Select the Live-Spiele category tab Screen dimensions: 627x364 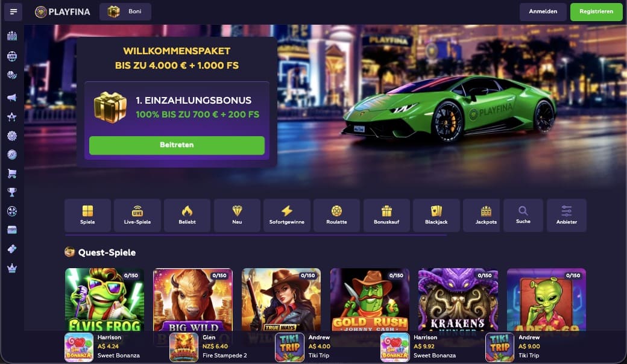(137, 215)
